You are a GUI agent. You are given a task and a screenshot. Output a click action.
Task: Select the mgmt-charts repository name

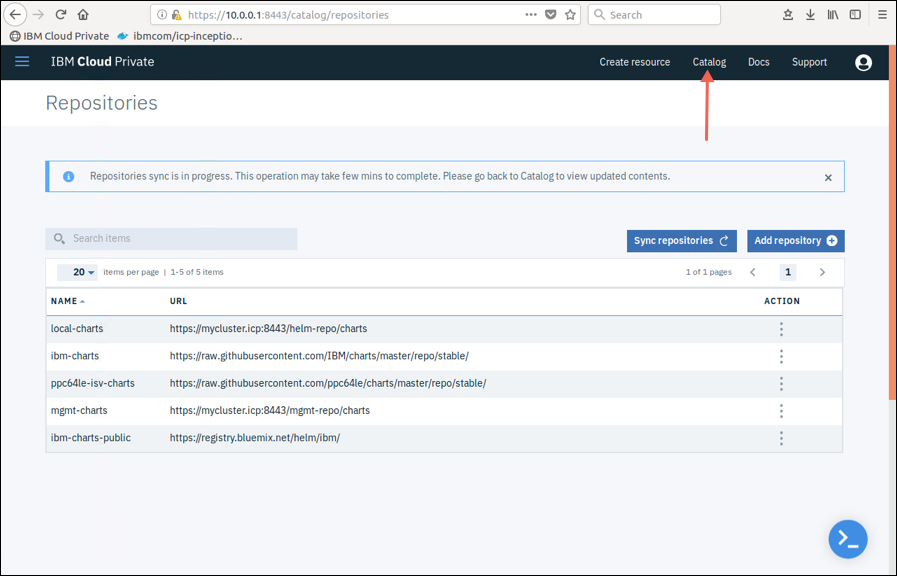point(79,411)
